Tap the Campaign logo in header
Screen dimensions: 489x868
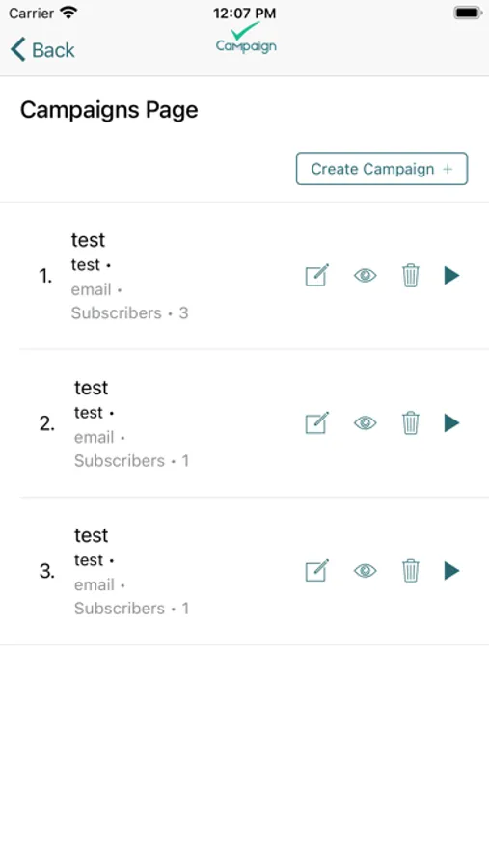pyautogui.click(x=246, y=39)
